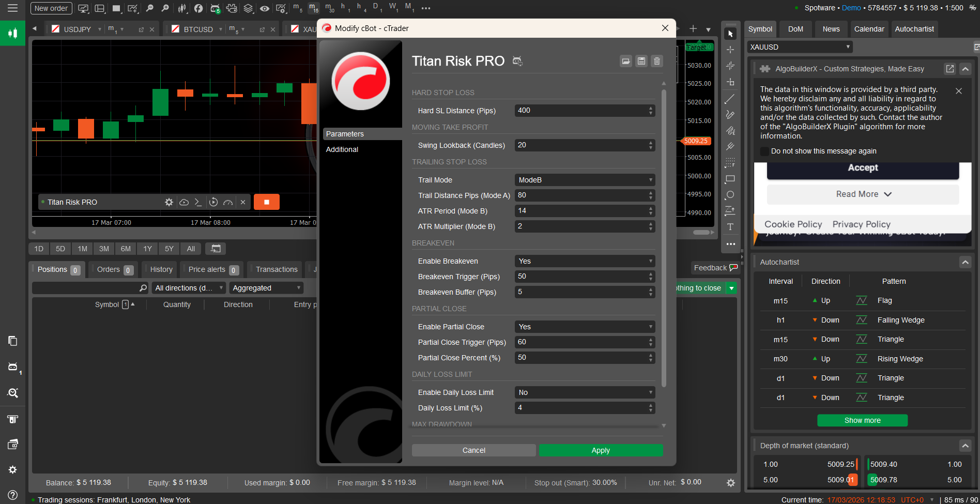Open Titan Risk PRO gear settings
Image resolution: width=980 pixels, height=504 pixels.
pos(169,202)
